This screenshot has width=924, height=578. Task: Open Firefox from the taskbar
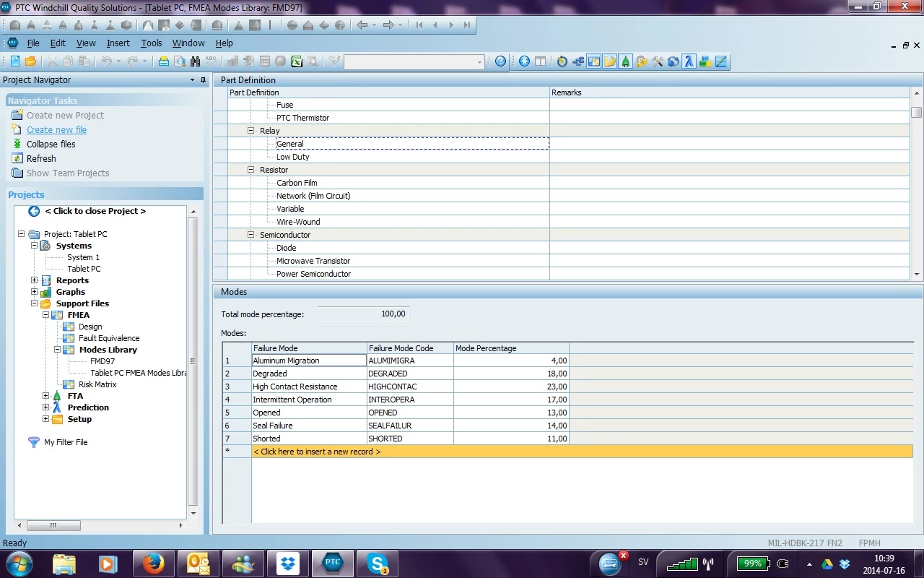(x=153, y=563)
